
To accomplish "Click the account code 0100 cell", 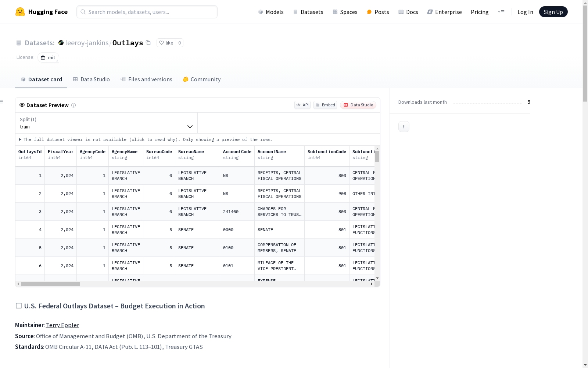I will (x=237, y=248).
